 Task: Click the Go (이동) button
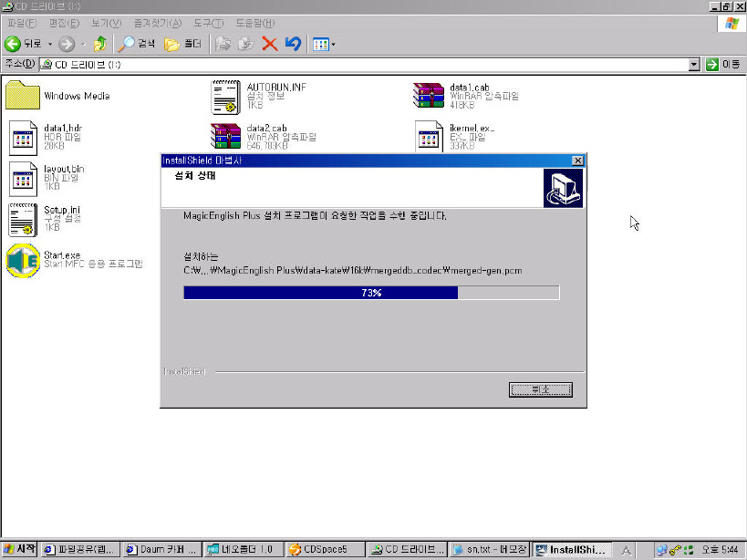[722, 64]
